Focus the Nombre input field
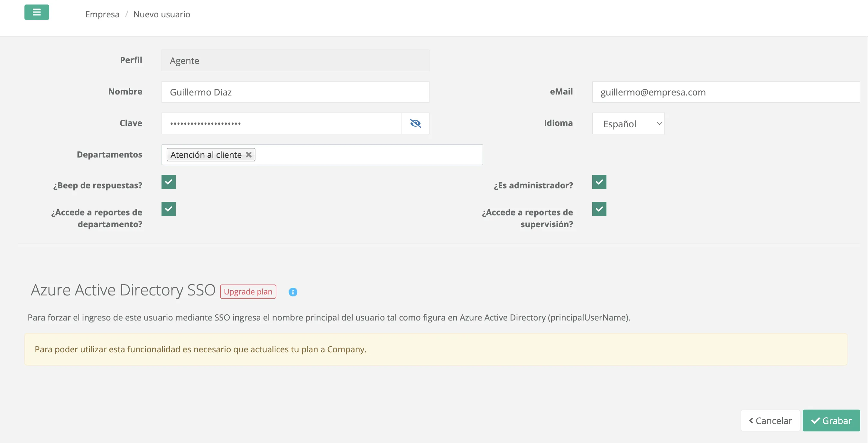This screenshot has height=443, width=868. point(295,92)
